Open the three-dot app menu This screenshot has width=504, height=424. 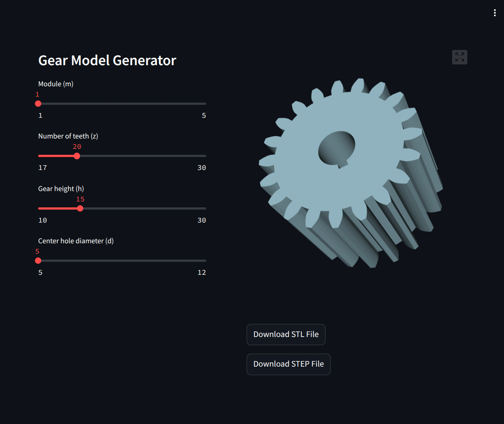[495, 13]
